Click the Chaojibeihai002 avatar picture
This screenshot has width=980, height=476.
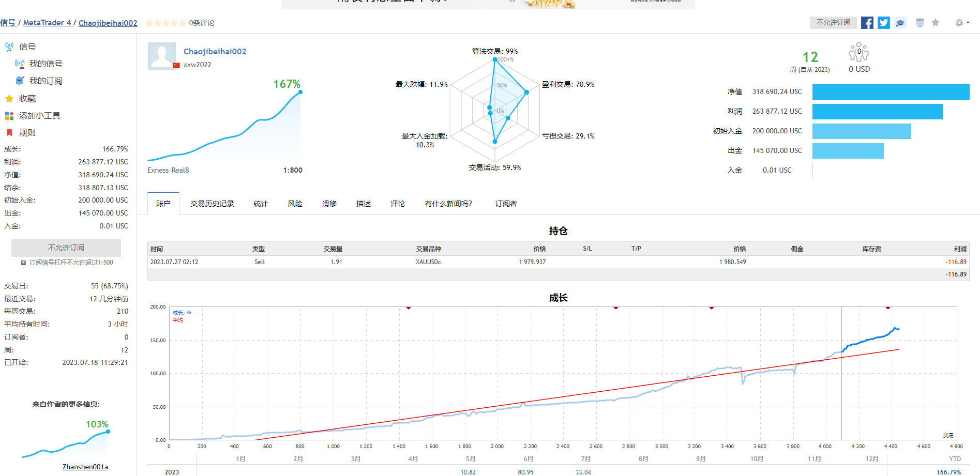[x=162, y=56]
